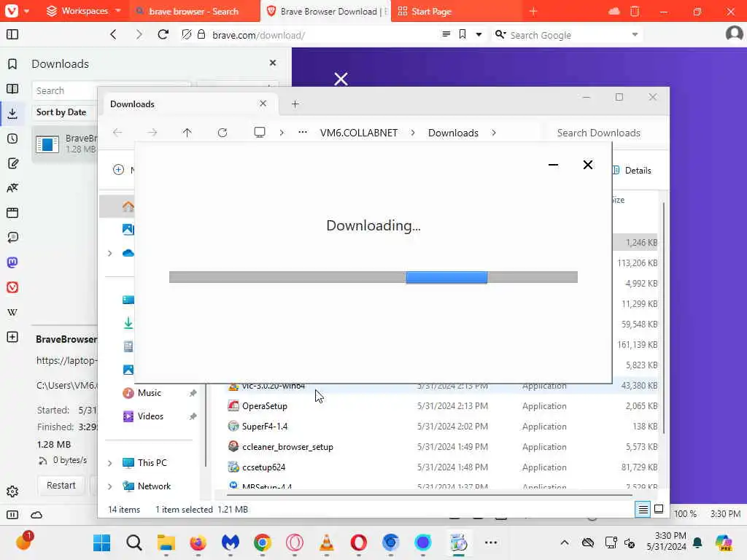Screen dimensions: 747x560
Task: Open the Mastodon web panel
Action: click(x=12, y=262)
